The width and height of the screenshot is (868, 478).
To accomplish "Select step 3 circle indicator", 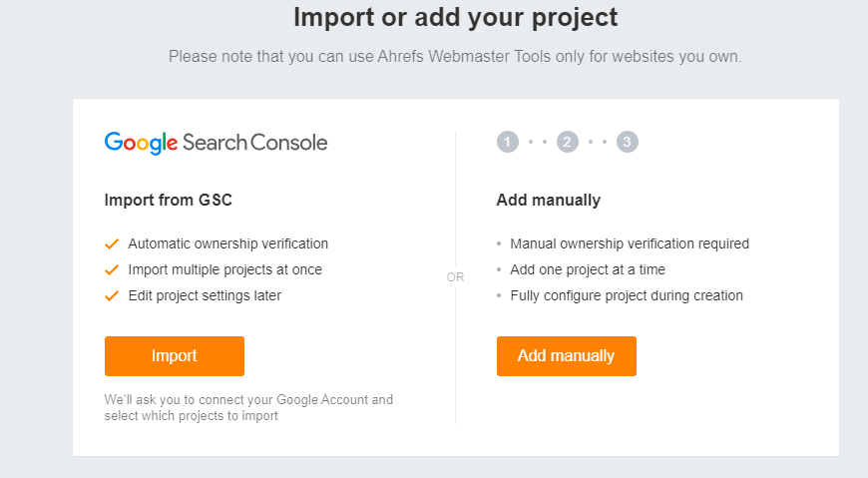I will coord(628,142).
